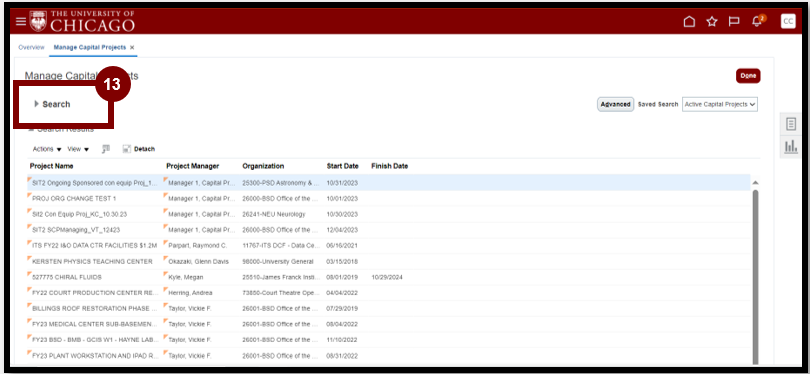Select FY23 BSD - BMB - GCIS W1 project

click(x=95, y=340)
